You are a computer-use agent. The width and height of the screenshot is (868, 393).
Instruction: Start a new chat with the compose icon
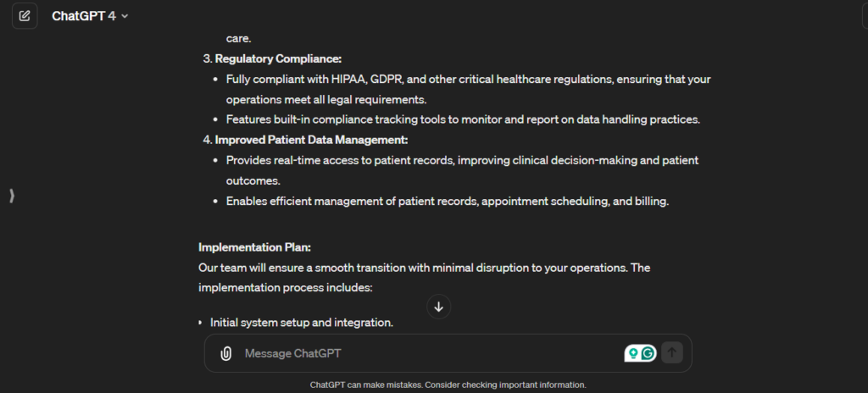(25, 16)
